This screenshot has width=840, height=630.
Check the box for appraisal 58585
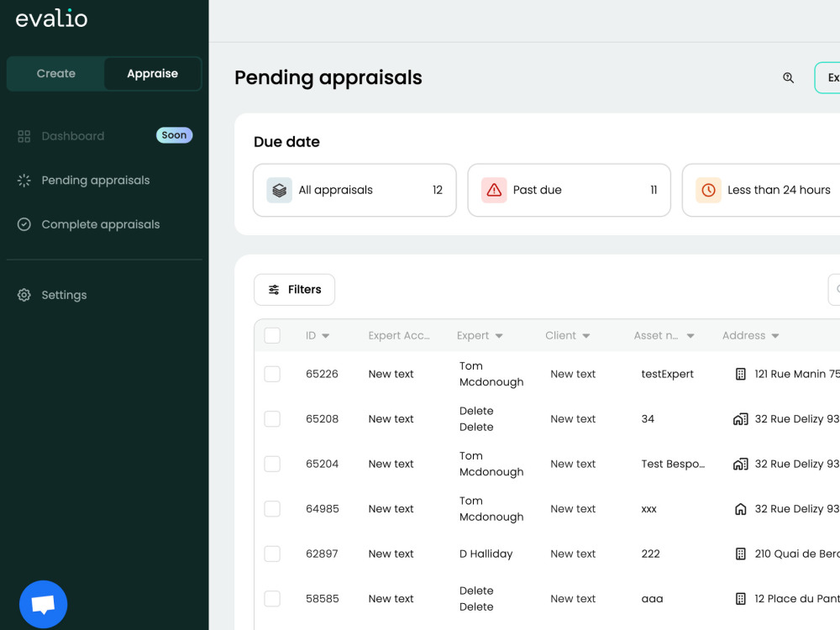click(272, 599)
